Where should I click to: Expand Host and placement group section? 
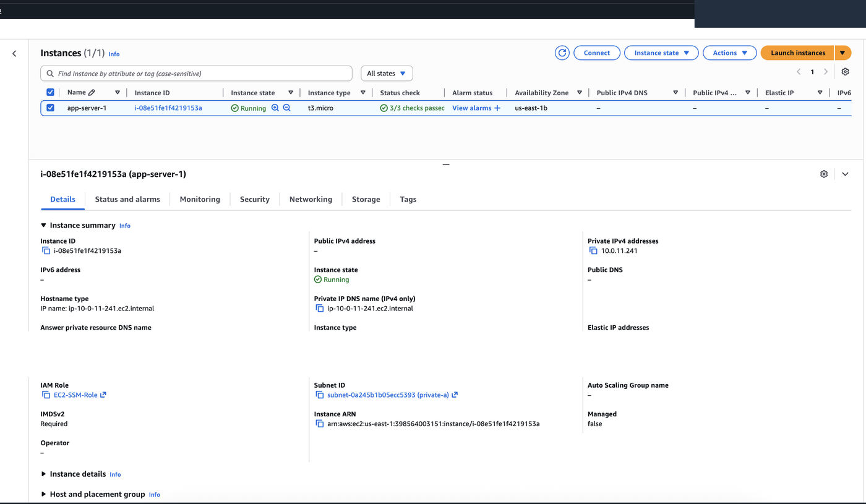(43, 494)
